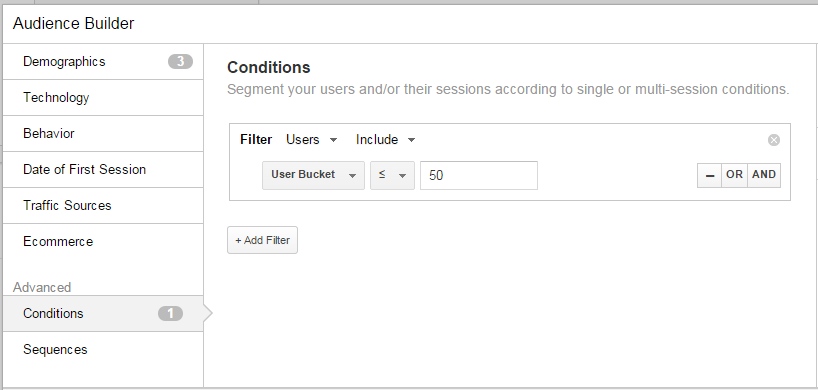Select the Conditions tab under Advanced

click(103, 313)
